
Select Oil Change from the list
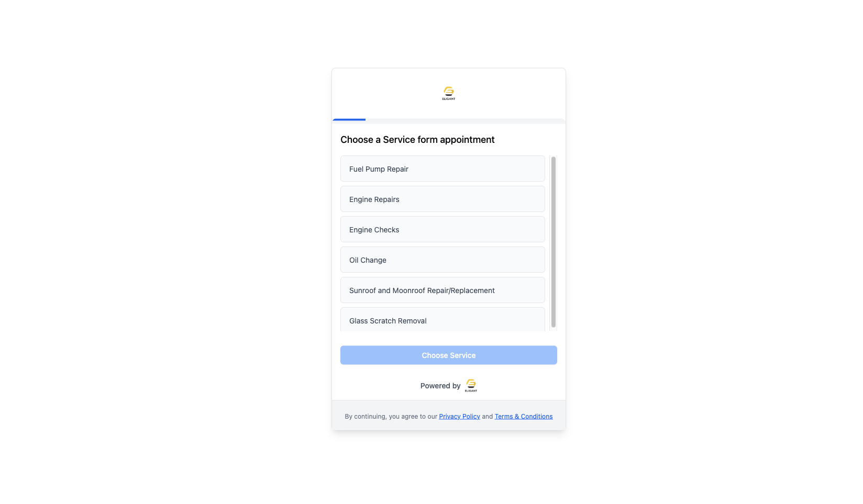coord(442,260)
